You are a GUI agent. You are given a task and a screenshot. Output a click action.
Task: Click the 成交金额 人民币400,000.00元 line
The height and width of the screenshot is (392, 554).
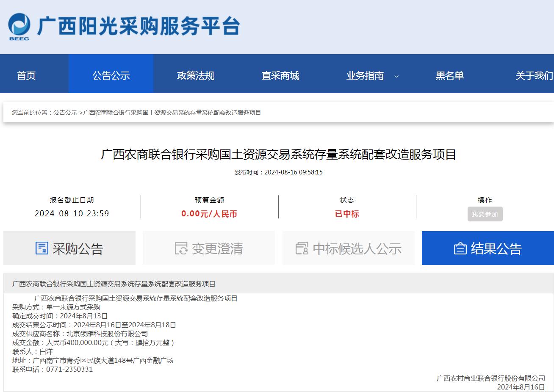93,343
